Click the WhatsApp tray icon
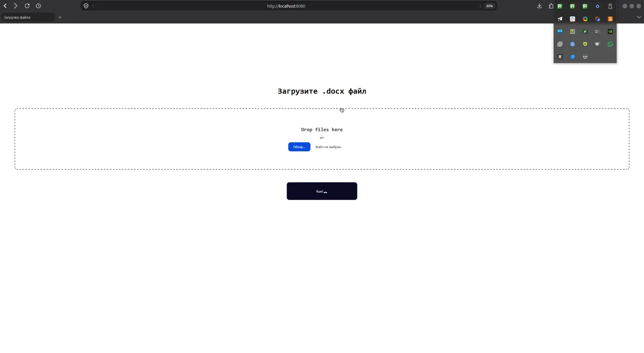 [x=610, y=44]
